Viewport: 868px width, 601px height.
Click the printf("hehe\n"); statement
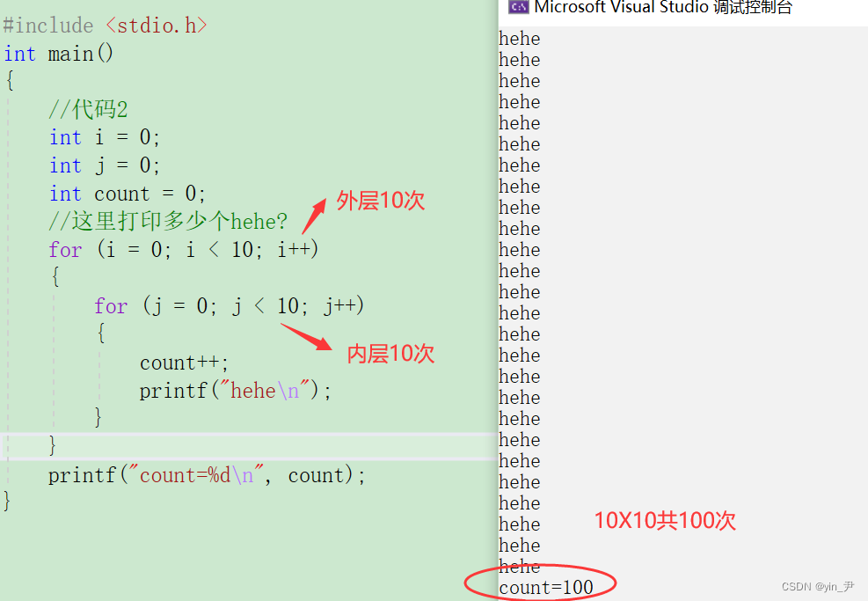coord(236,391)
